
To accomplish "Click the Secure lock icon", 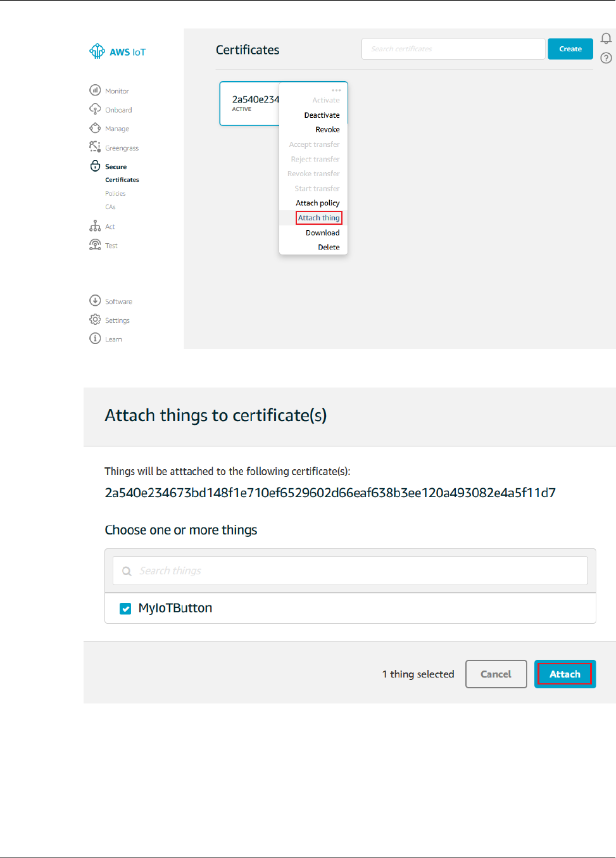I will click(x=95, y=166).
